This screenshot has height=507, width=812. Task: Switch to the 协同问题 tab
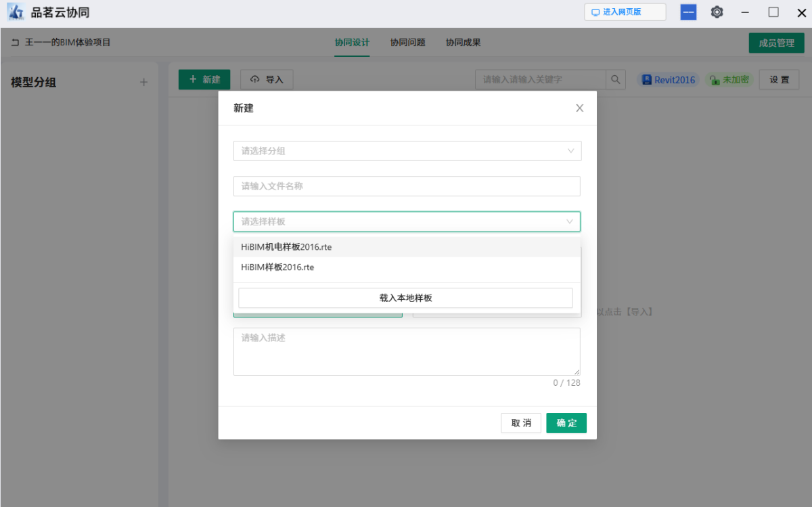pos(407,43)
